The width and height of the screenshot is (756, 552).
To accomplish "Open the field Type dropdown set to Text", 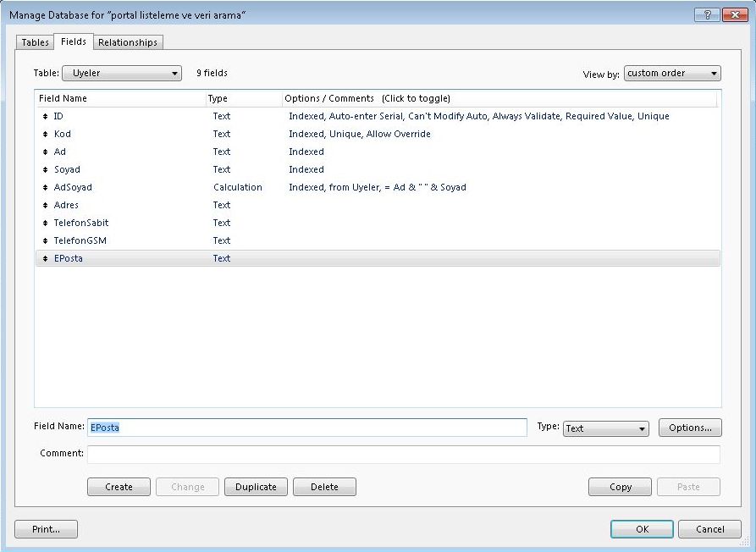I will click(605, 428).
